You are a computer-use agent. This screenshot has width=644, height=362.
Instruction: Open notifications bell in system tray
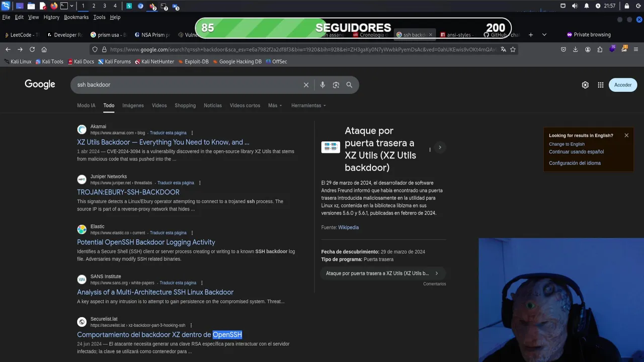(x=587, y=6)
